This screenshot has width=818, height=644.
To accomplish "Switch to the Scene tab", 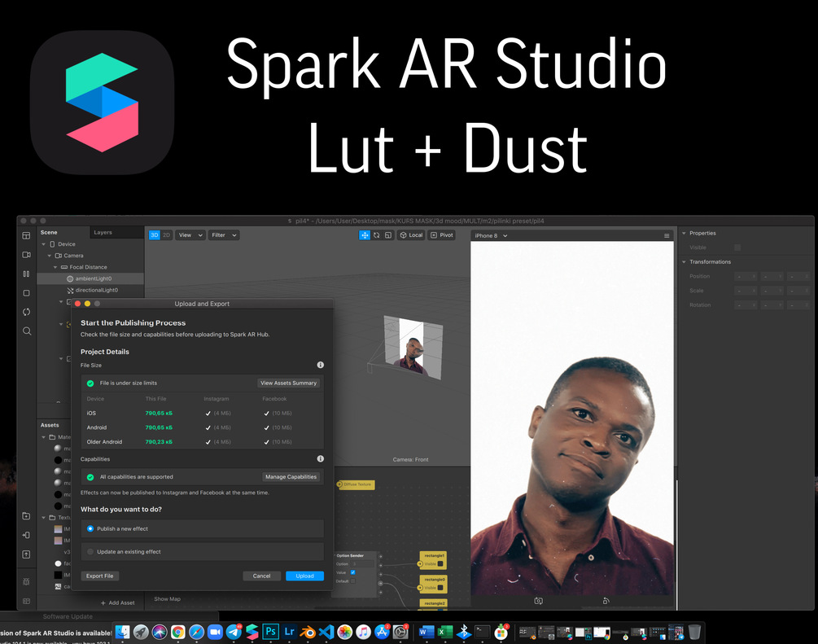I will (49, 232).
